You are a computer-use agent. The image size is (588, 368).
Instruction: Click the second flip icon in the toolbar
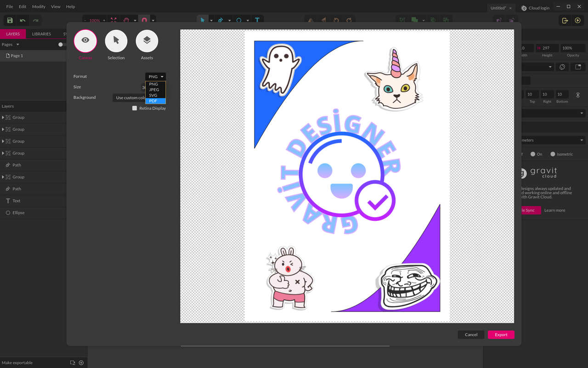pos(323,20)
